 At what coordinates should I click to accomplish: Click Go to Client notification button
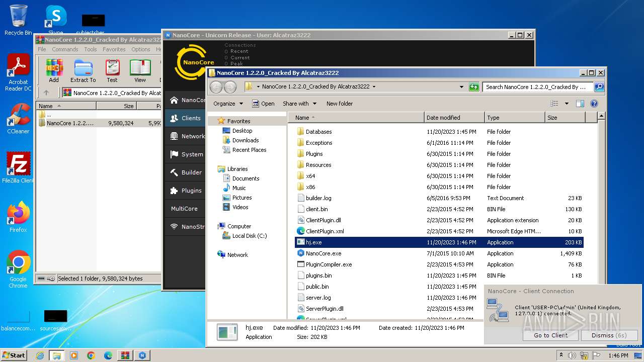click(550, 335)
